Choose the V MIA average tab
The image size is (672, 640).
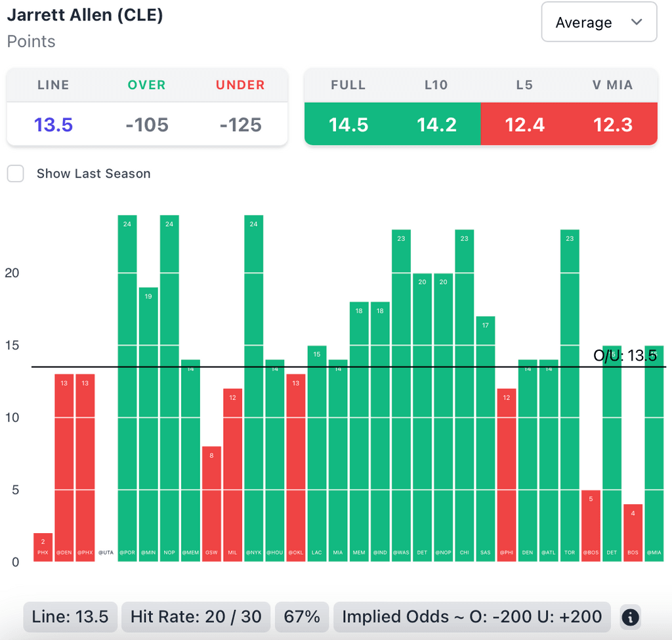[613, 124]
